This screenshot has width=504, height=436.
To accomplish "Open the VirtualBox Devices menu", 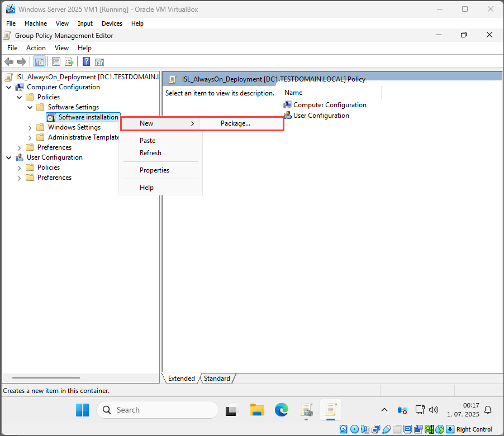I will 112,23.
